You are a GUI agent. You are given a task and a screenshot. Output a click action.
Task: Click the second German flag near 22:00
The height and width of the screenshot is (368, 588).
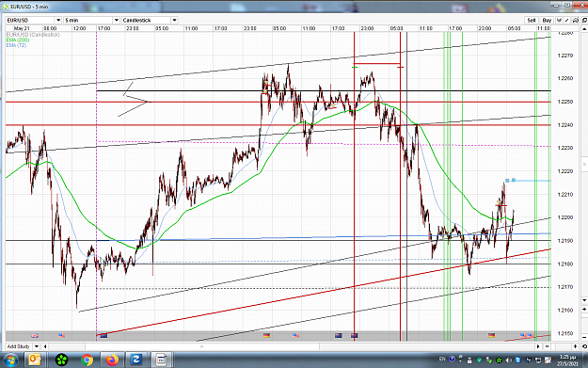(x=492, y=335)
